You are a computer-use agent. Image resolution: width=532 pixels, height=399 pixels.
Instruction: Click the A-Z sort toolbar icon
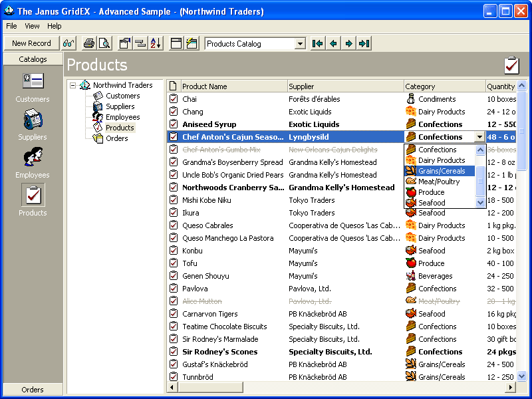156,43
